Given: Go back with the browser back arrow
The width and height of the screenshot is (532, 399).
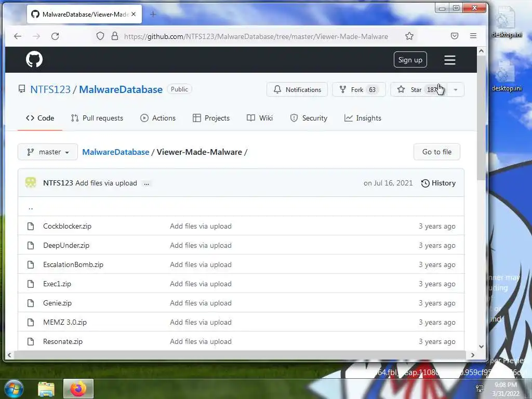Looking at the screenshot, I should tap(18, 36).
